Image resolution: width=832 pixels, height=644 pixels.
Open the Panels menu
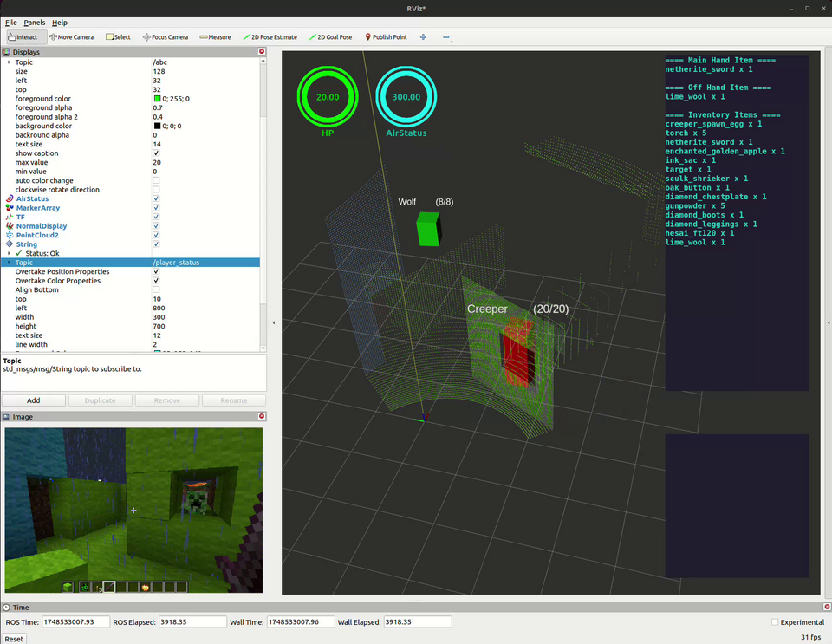pyautogui.click(x=35, y=23)
